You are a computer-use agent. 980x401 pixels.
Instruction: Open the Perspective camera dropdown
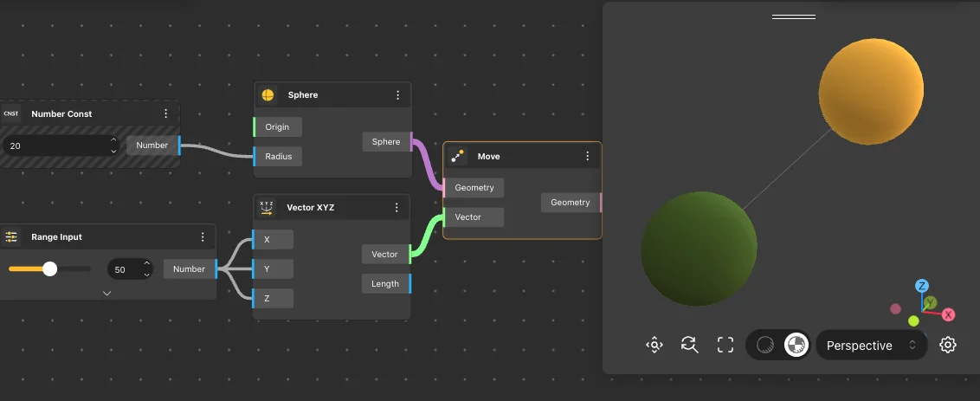tap(871, 346)
